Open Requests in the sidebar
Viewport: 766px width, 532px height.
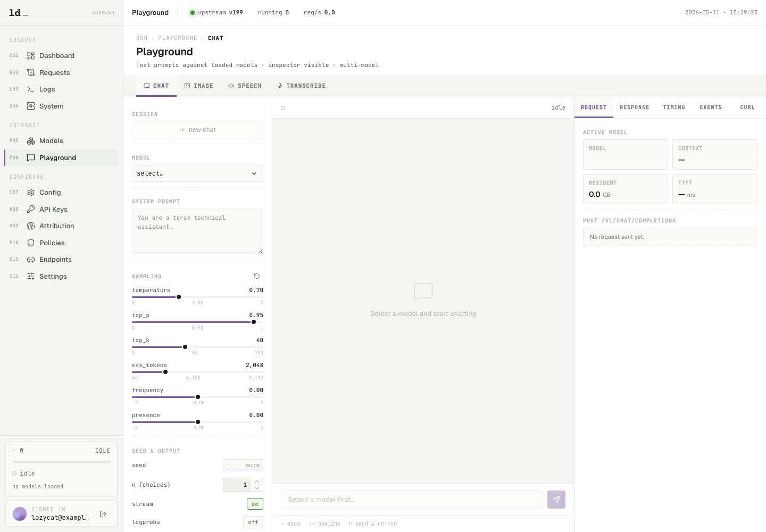61,72
